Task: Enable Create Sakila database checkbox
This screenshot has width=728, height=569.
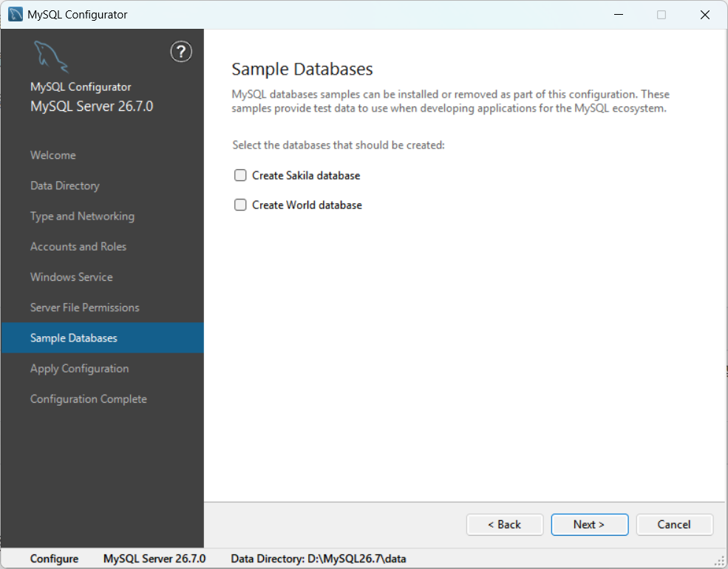Action: coord(240,175)
